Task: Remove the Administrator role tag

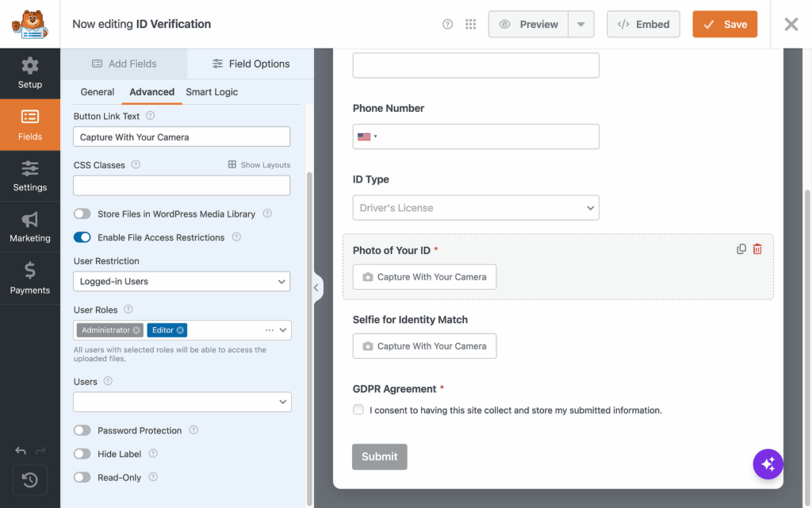Action: pos(136,330)
